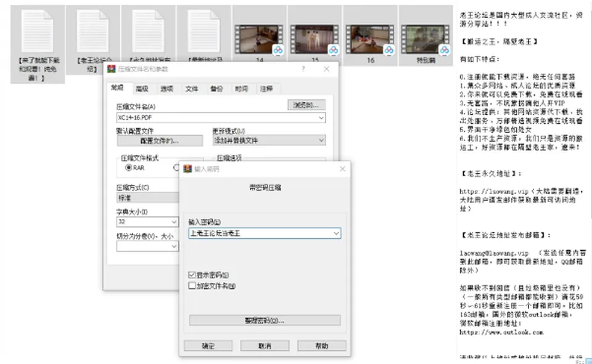Image resolution: width=592 pixels, height=364 pixels.
Task: Click the 浏览 browse button
Action: pos(306,105)
